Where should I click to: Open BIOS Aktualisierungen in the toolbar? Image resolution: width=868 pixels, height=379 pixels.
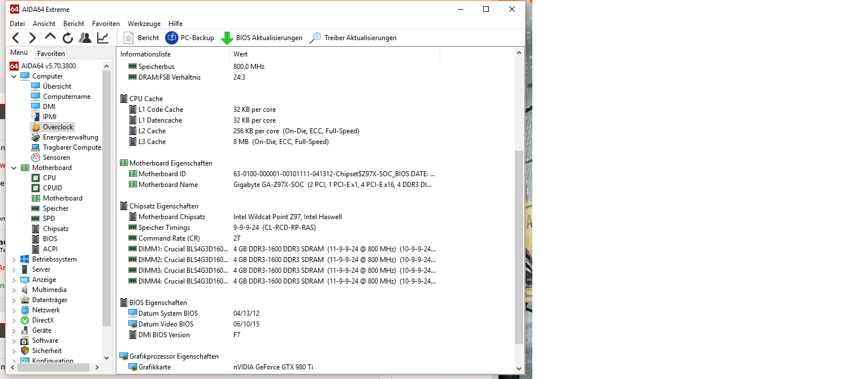coord(262,38)
